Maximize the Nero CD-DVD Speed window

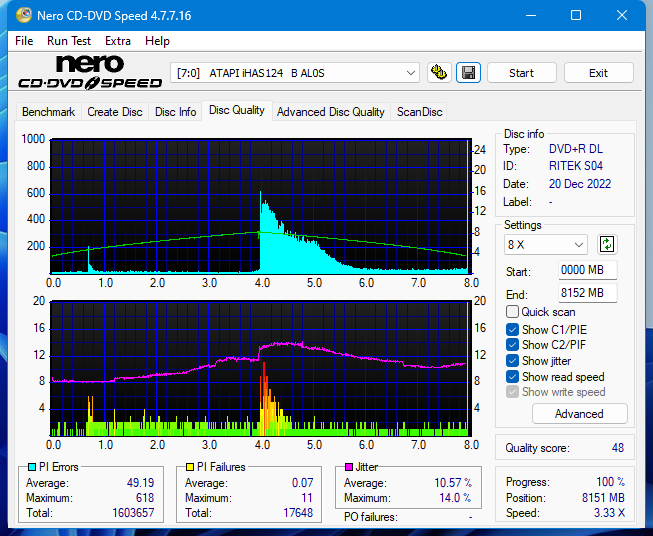(576, 15)
